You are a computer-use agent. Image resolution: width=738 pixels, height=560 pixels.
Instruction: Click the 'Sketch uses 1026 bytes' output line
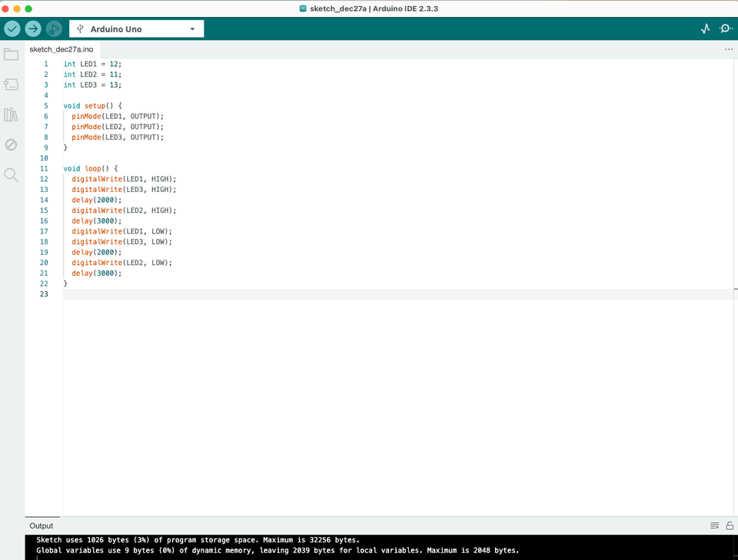[198, 540]
